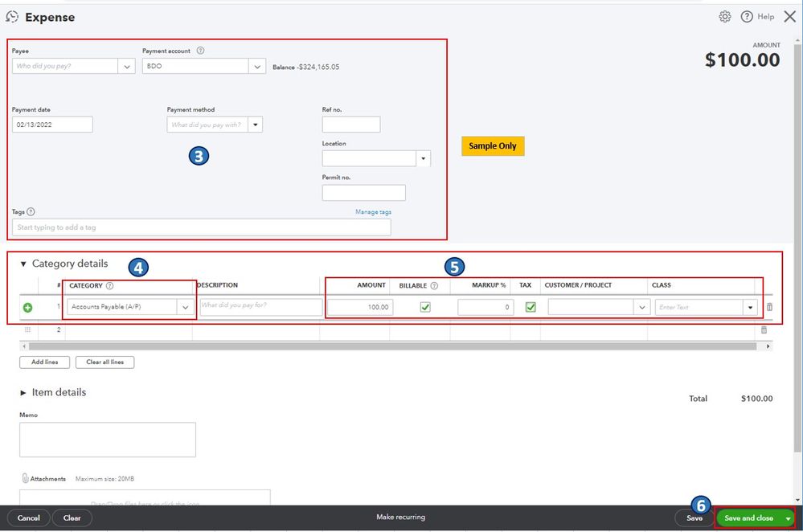The image size is (803, 532).
Task: Click the Payment date field
Action: 52,125
